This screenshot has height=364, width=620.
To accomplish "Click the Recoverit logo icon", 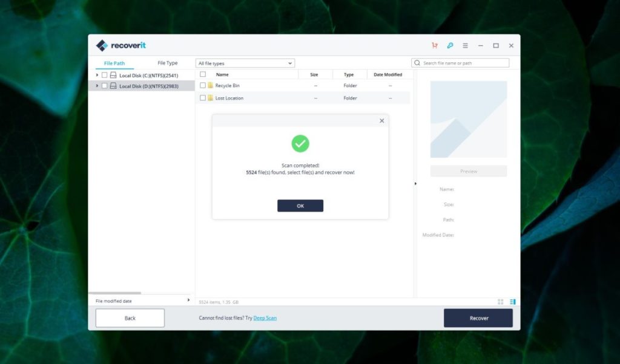I will click(x=101, y=45).
